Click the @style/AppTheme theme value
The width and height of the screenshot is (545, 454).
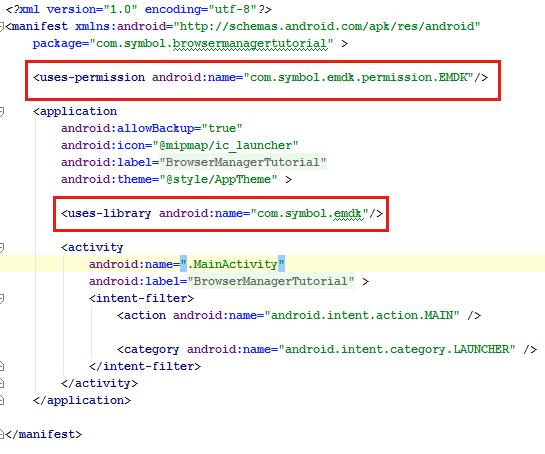coord(218,180)
